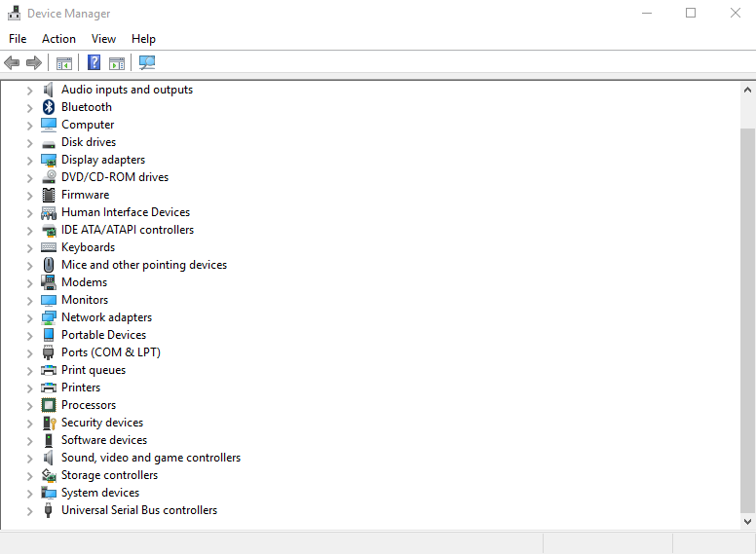Click the Bluetooth category icon

click(x=49, y=107)
